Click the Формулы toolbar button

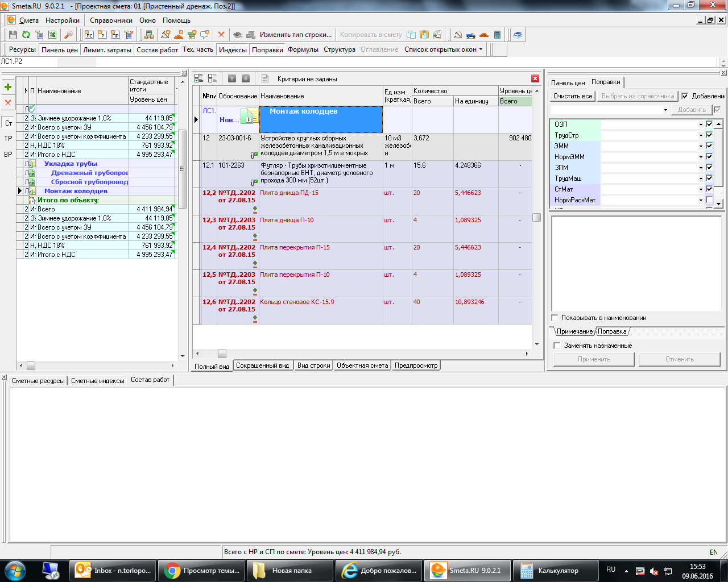pos(303,49)
